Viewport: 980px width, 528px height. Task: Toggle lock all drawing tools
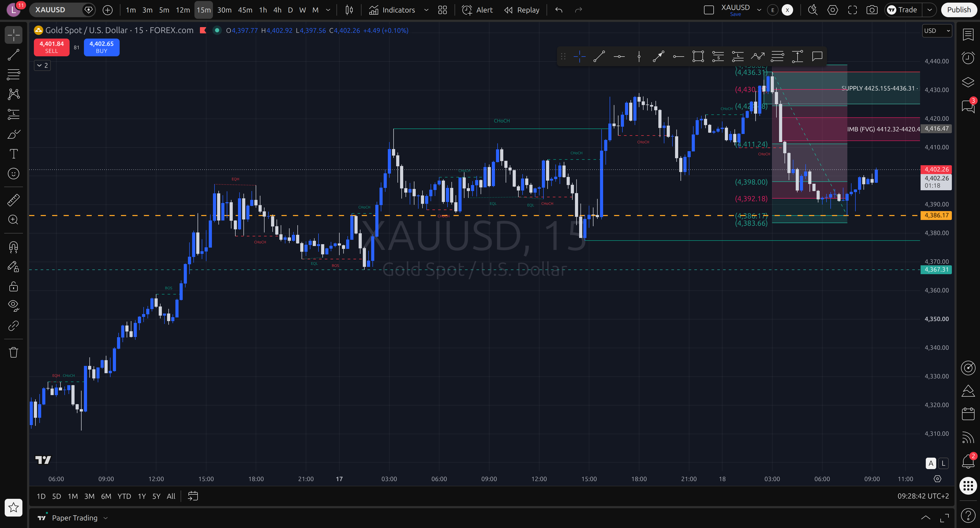[x=14, y=286]
